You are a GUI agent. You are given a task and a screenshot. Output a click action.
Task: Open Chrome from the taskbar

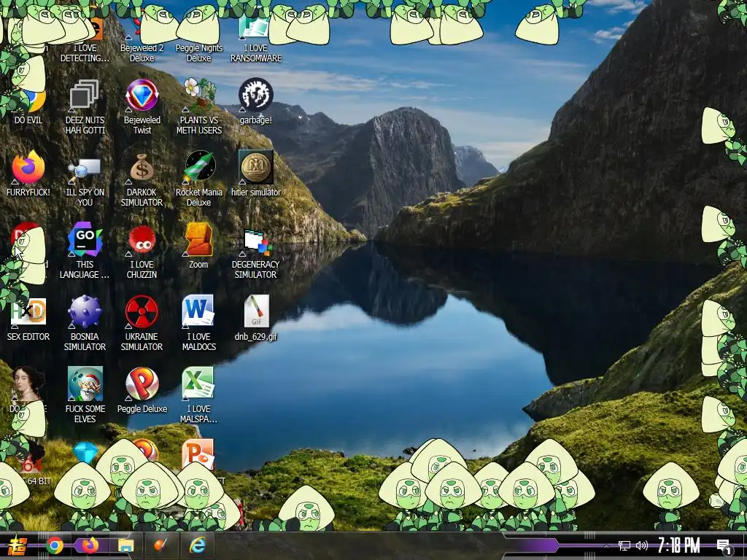coord(54,545)
